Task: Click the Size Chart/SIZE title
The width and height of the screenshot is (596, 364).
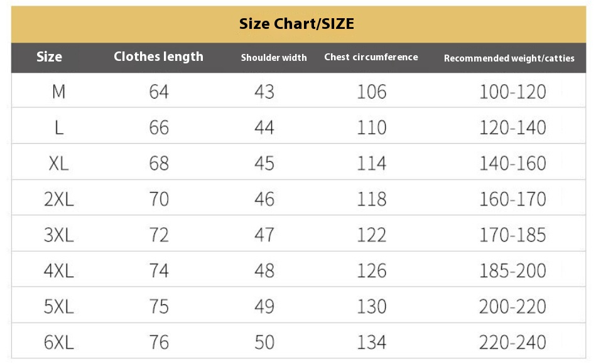Action: (x=296, y=24)
